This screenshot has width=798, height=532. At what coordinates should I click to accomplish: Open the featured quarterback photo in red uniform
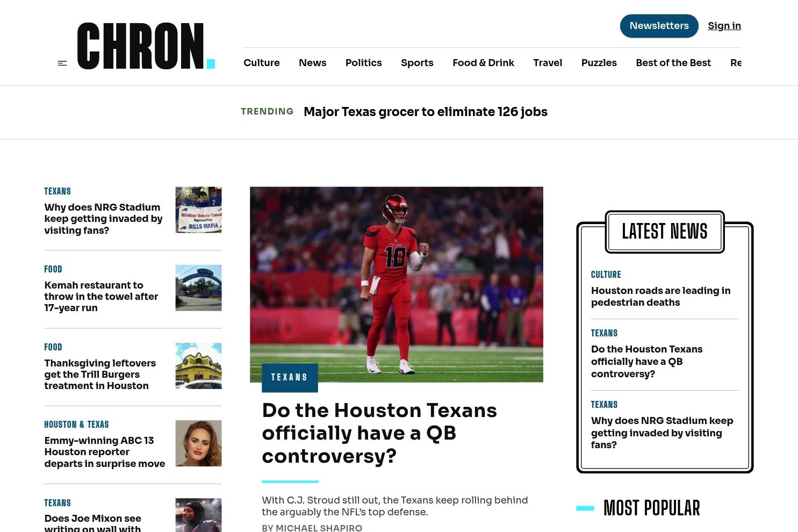tap(397, 284)
